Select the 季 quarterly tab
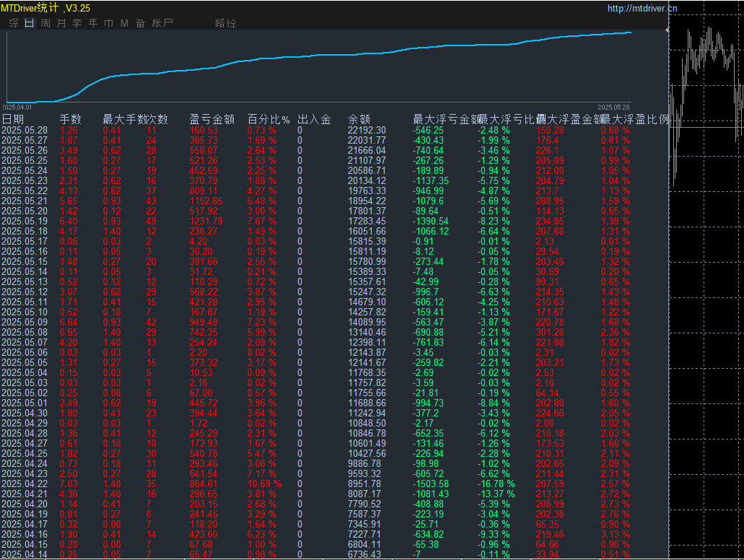This screenshot has width=744, height=560. 77,23
